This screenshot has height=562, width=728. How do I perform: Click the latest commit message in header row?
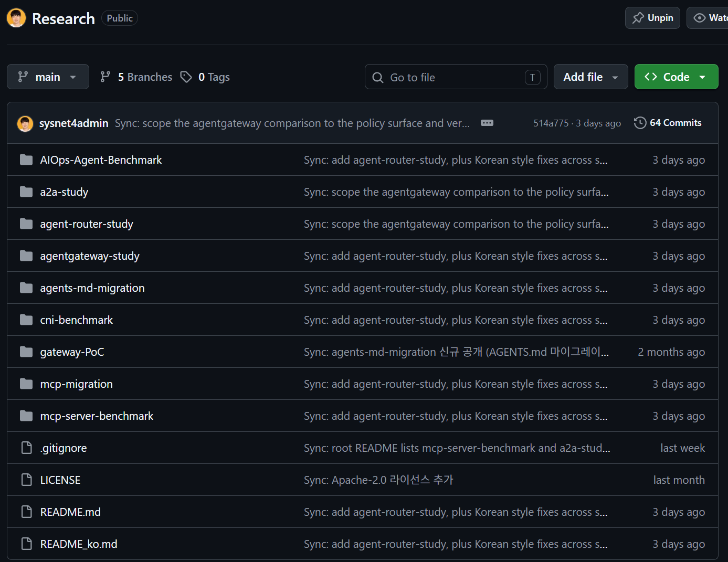coord(292,123)
